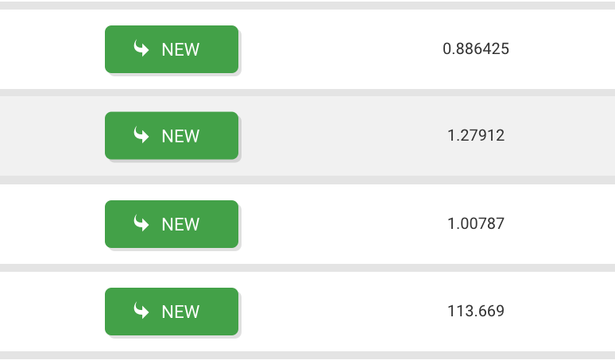Select the 113.669 price value
The width and height of the screenshot is (615, 364).
click(x=476, y=311)
